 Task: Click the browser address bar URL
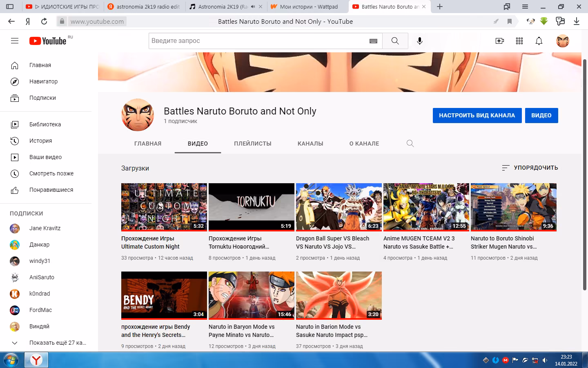[97, 21]
